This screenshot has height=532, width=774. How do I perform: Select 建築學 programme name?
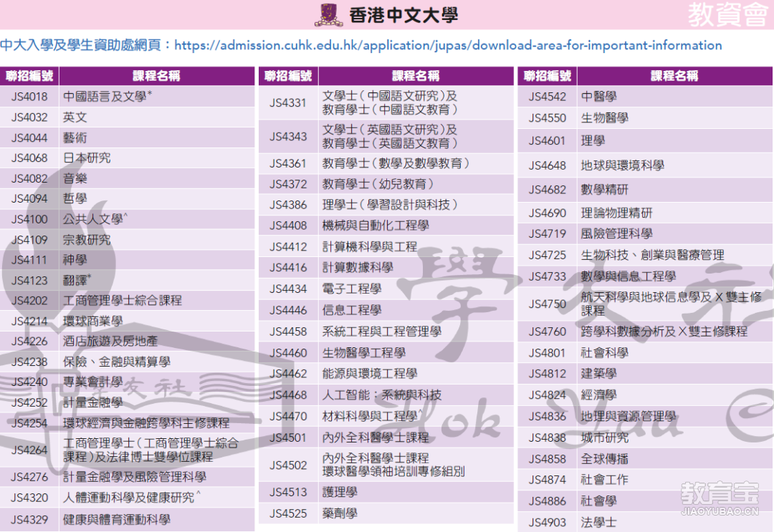598,374
